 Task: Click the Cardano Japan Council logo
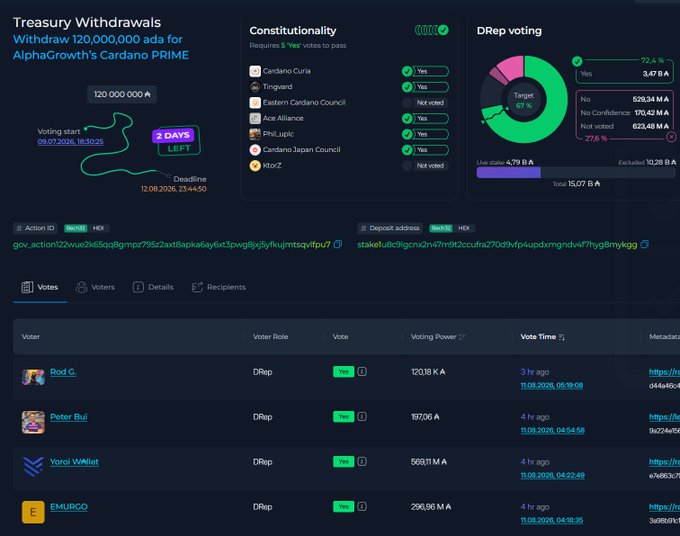255,150
